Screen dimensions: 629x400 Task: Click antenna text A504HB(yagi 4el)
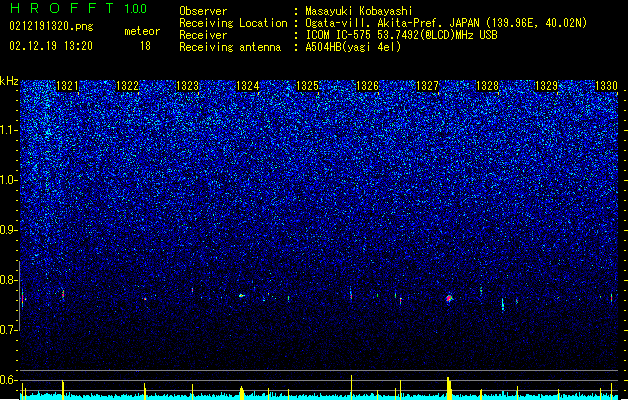[x=353, y=47]
